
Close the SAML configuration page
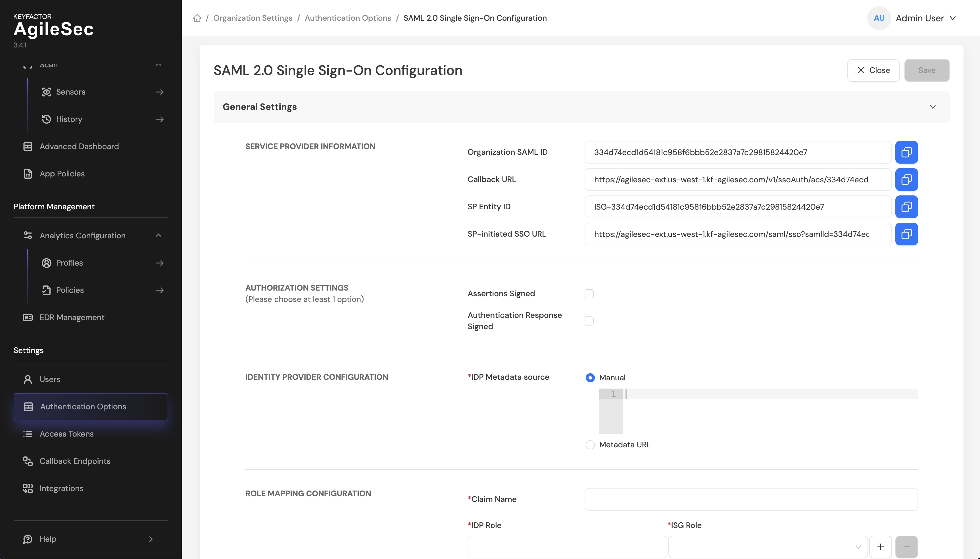[873, 70]
